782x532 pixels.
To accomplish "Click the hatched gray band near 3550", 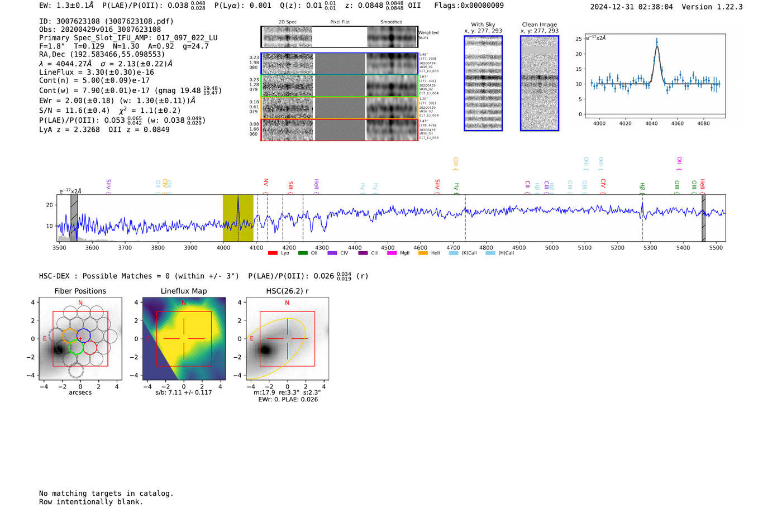I will [x=74, y=218].
